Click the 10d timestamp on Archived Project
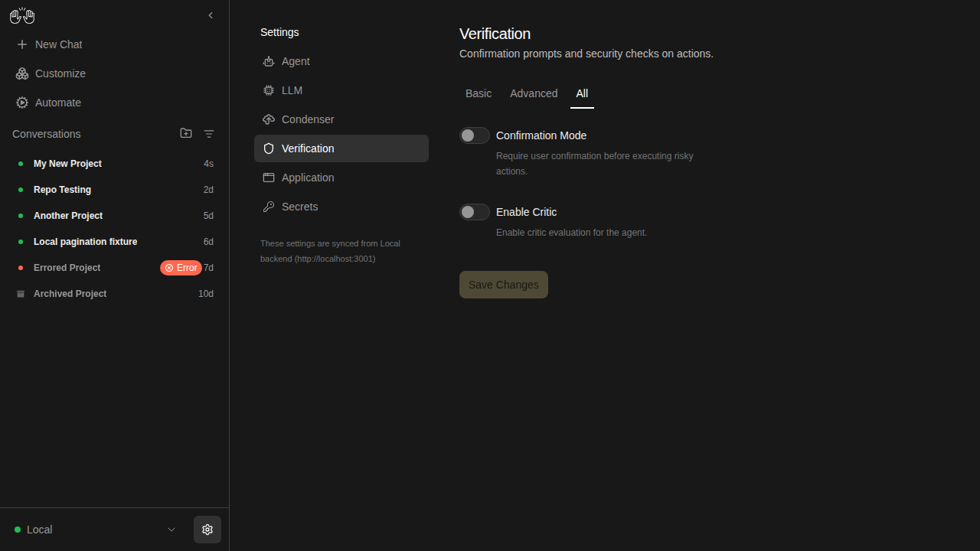The width and height of the screenshot is (980, 551). click(x=206, y=294)
